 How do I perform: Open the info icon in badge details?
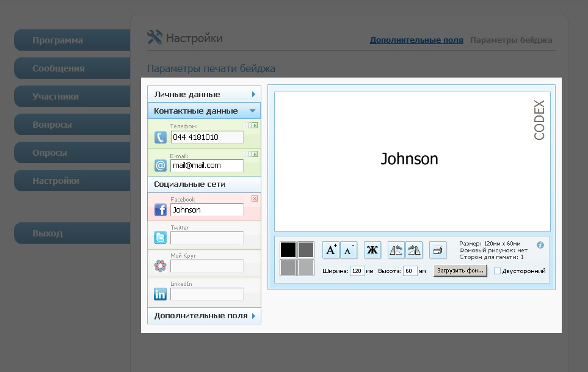click(x=540, y=245)
